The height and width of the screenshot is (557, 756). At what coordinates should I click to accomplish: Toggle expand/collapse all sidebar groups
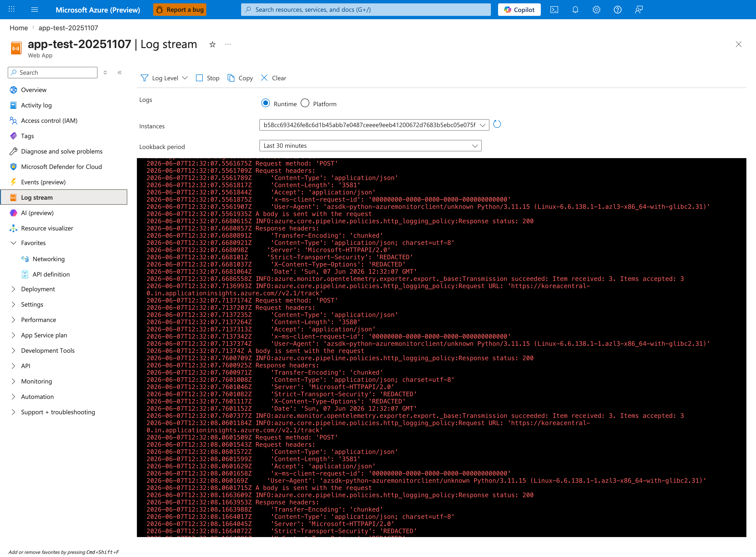pos(105,73)
